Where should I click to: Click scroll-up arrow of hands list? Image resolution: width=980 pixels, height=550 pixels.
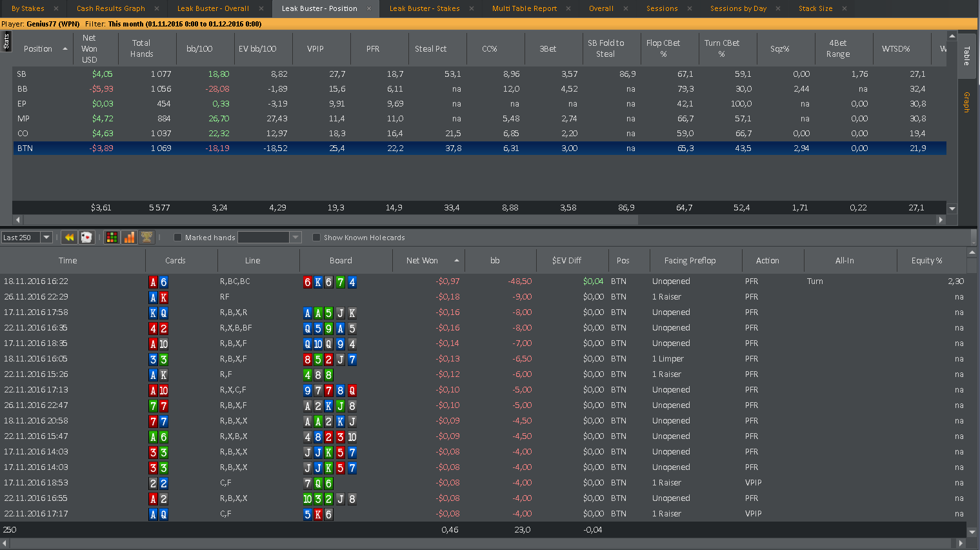pyautogui.click(x=973, y=252)
